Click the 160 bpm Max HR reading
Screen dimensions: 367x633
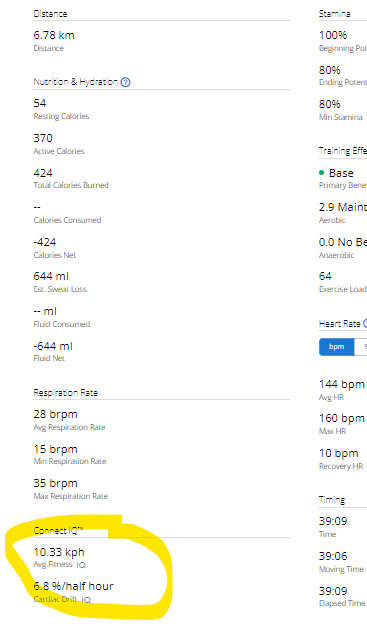(342, 418)
